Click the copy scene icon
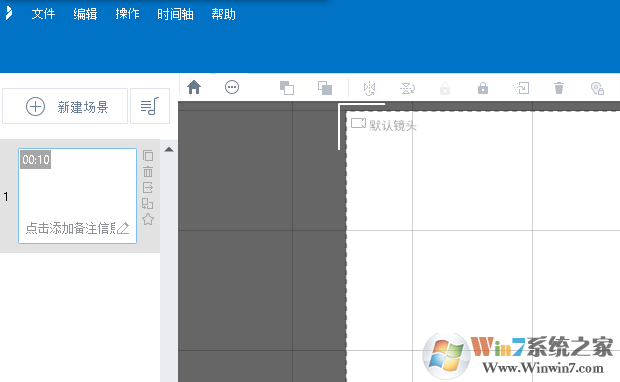 point(148,155)
